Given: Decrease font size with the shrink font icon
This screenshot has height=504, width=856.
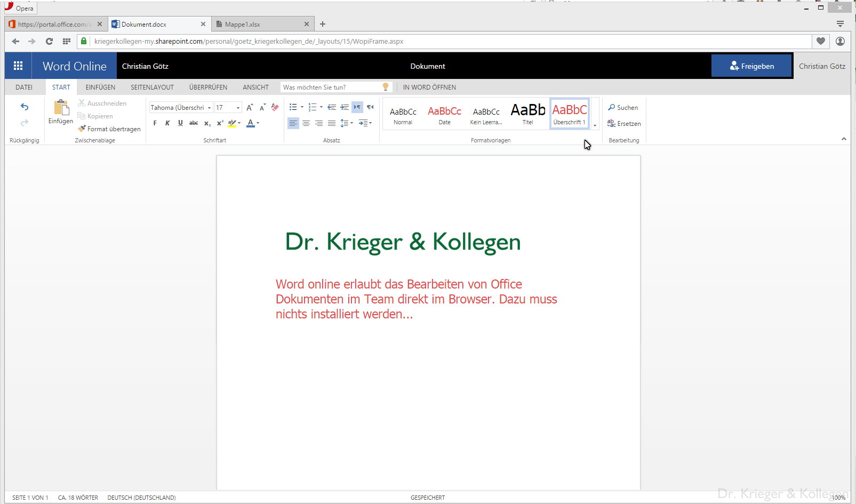Looking at the screenshot, I should [x=262, y=107].
